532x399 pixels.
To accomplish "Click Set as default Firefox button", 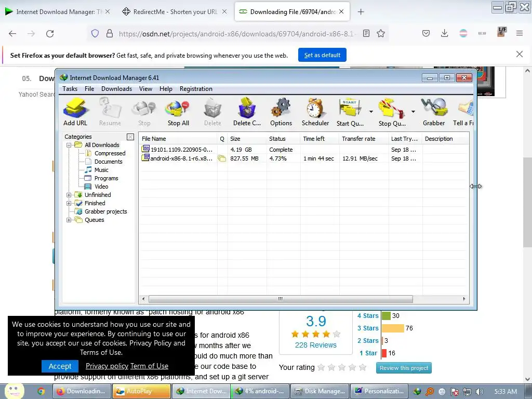I will click(x=322, y=55).
